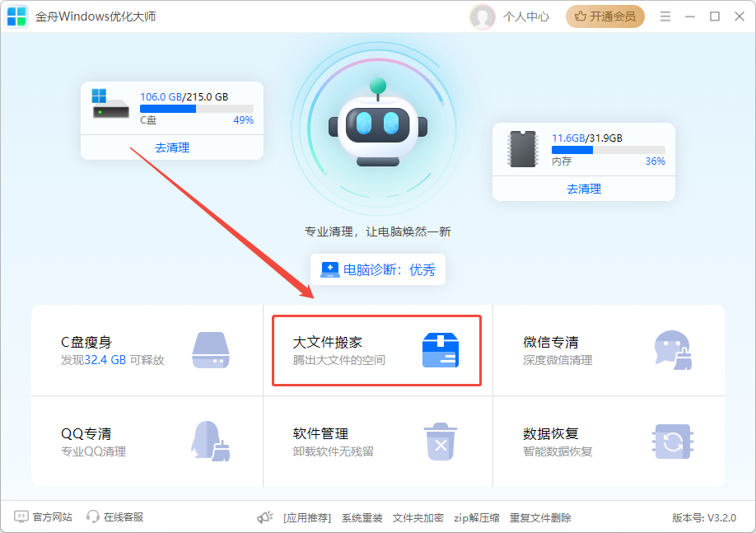This screenshot has height=533, width=756.
Task: Click the 数据恢复 refresh chip icon
Action: 673,442
